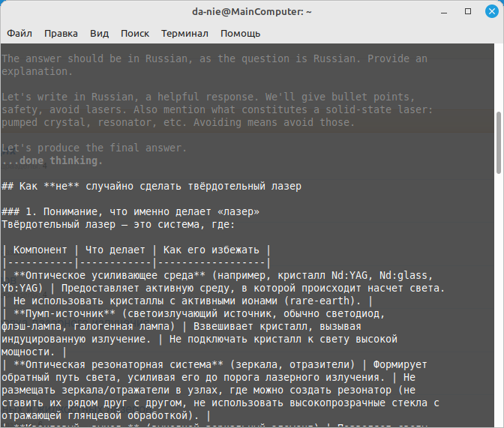Click the 'Как его избежать' column header text

pos(210,250)
